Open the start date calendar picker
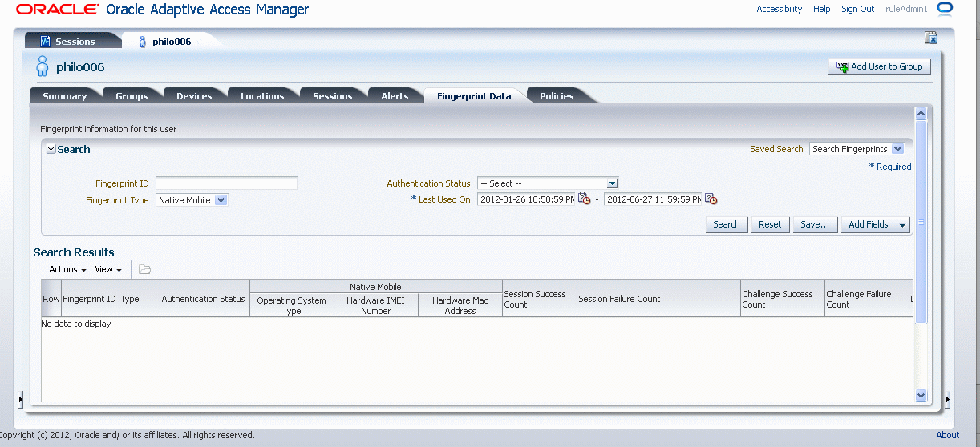 (584, 199)
